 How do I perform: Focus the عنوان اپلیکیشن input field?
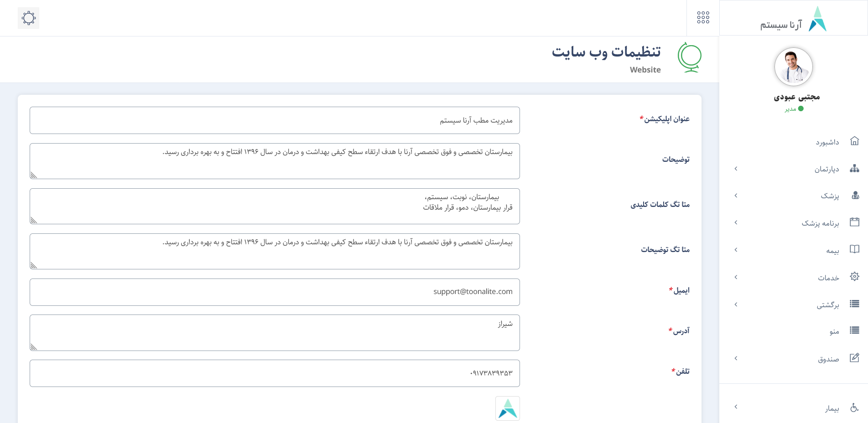(x=275, y=120)
